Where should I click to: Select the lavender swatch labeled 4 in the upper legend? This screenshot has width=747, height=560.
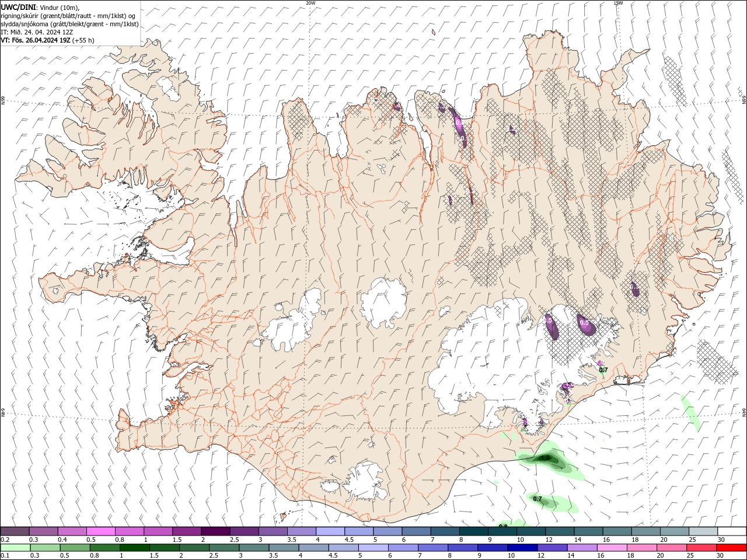click(x=330, y=531)
